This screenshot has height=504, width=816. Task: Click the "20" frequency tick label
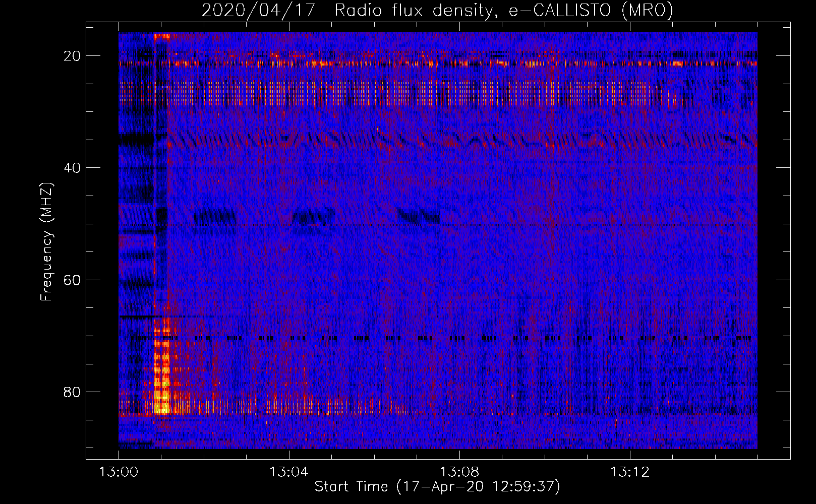click(73, 56)
